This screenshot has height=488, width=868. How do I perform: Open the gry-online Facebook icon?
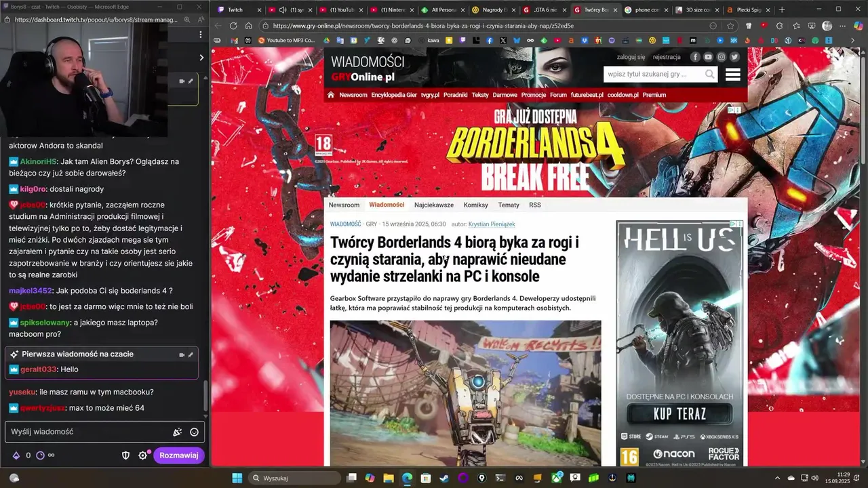(695, 57)
